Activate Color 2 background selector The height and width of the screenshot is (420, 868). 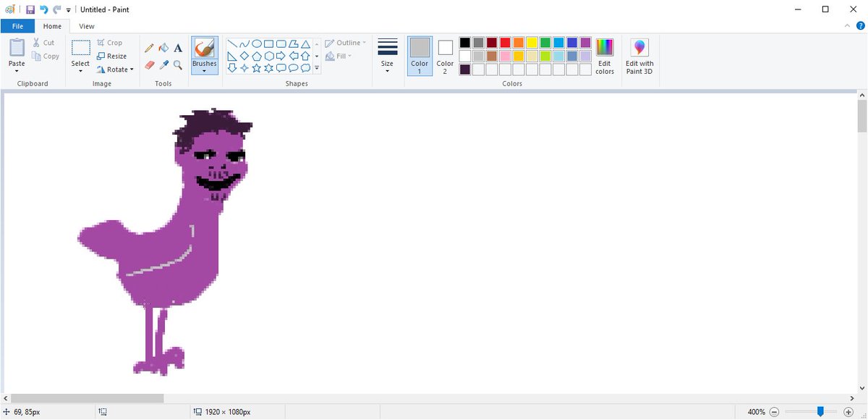pyautogui.click(x=446, y=56)
